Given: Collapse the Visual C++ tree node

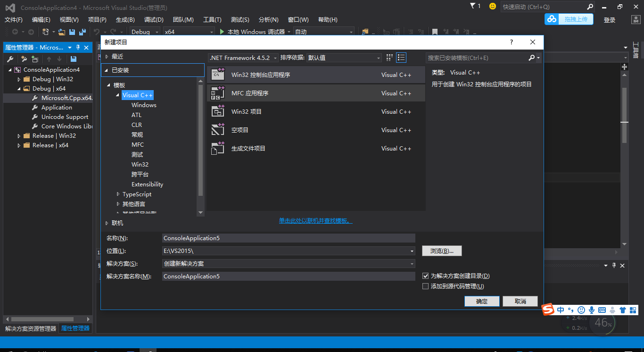Looking at the screenshot, I should coord(118,95).
